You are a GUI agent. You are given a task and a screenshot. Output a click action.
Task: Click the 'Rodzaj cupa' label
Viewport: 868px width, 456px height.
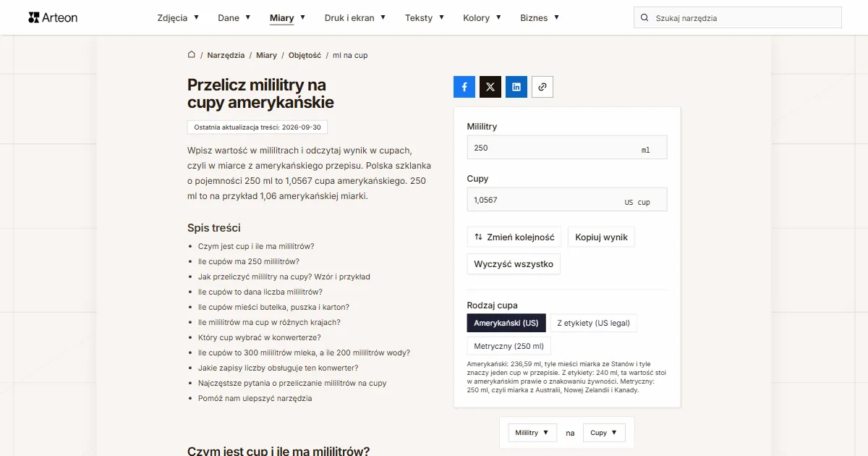pos(493,305)
